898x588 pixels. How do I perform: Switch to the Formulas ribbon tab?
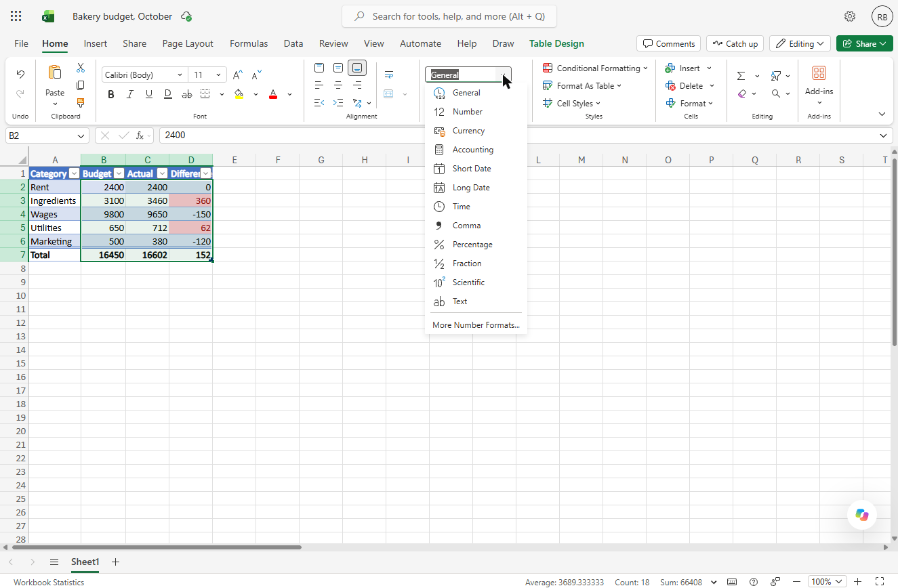pyautogui.click(x=249, y=43)
